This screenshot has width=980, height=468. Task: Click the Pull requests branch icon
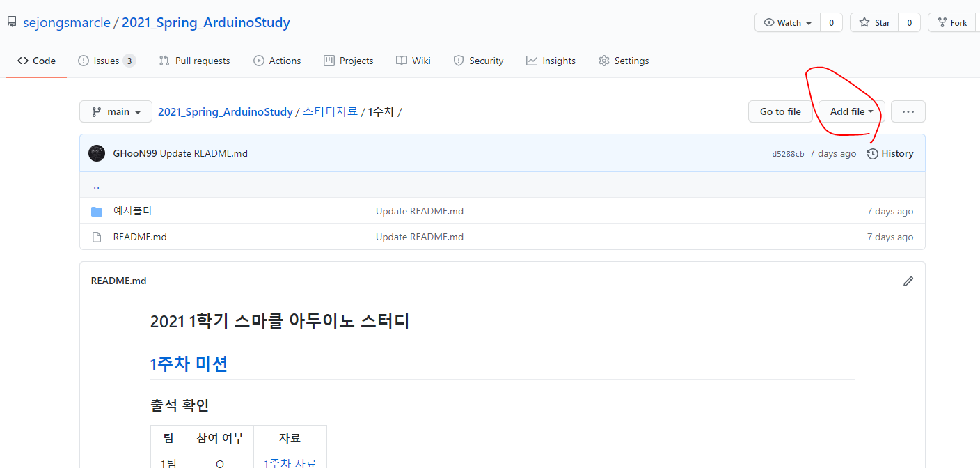pyautogui.click(x=164, y=61)
